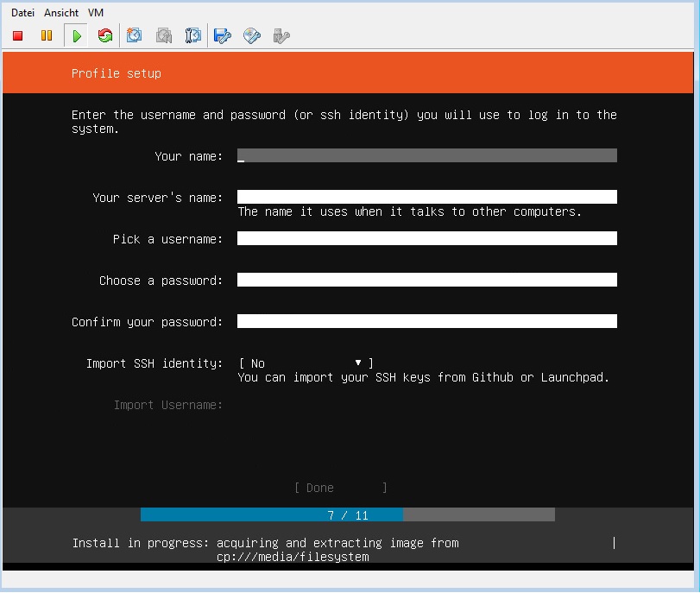Open the Datei menu

click(x=22, y=12)
